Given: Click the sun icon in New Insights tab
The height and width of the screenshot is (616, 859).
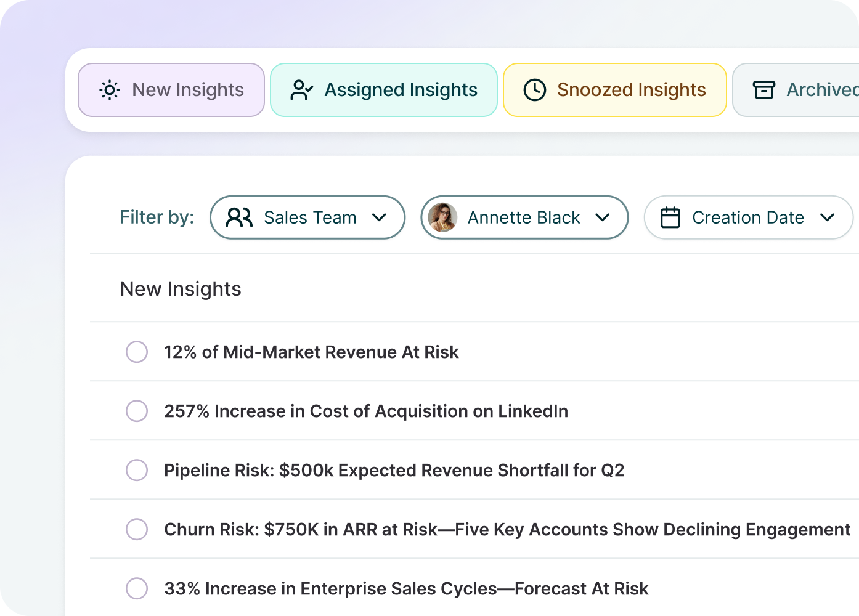Looking at the screenshot, I should (x=110, y=90).
